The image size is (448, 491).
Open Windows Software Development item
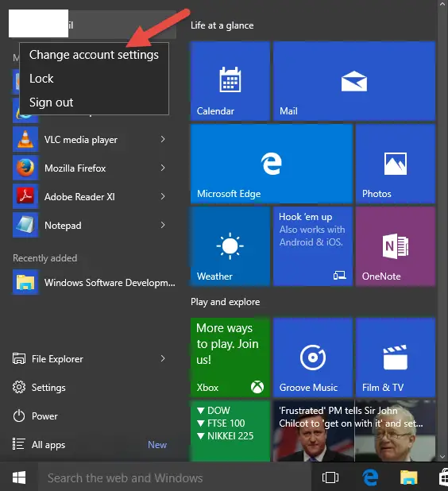click(94, 283)
